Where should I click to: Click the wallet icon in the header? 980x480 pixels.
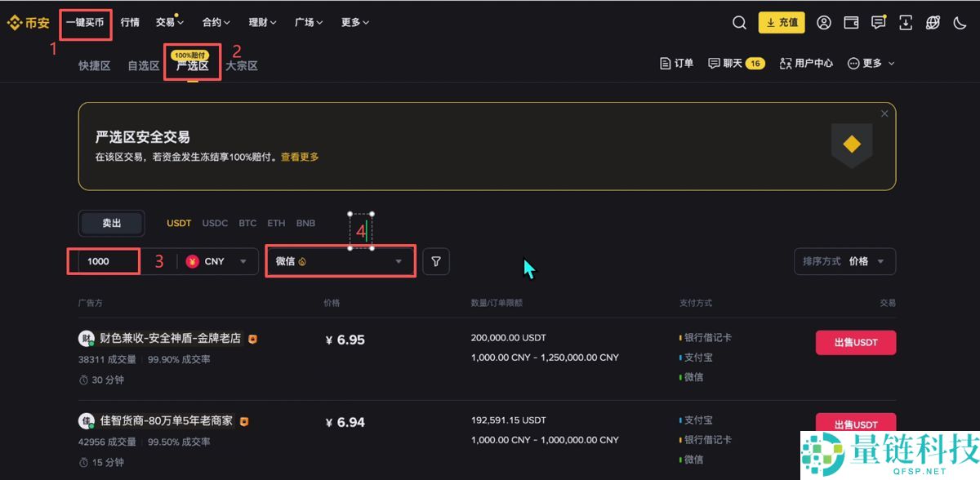[x=851, y=23]
